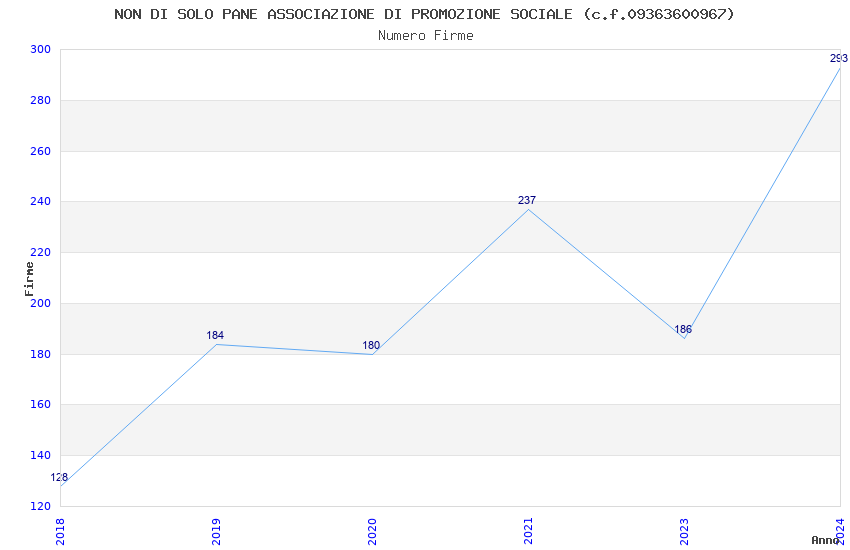Viewport: 850px width, 550px height.
Task: Click data label 128 for 2018
Action: pos(59,477)
